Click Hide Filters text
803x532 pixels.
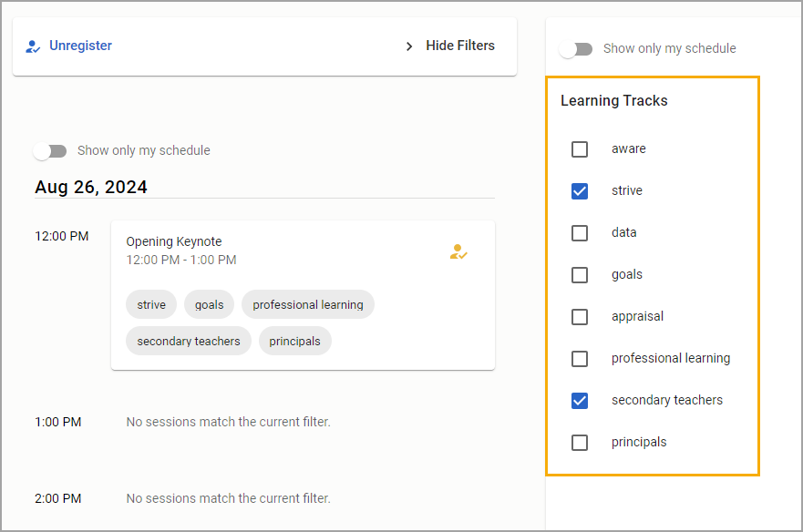click(460, 46)
